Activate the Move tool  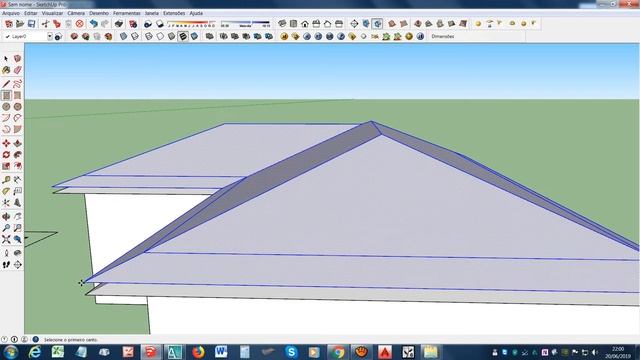pos(6,143)
